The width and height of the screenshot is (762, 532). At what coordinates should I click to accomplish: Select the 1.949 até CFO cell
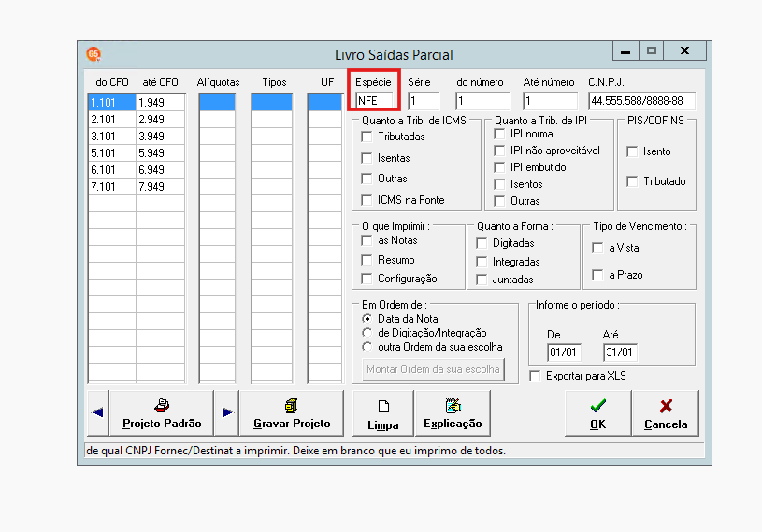pyautogui.click(x=160, y=103)
